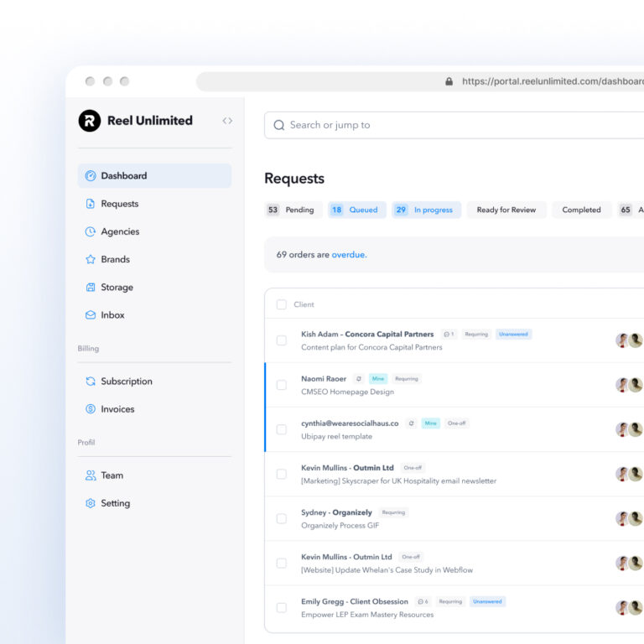Click the Client column header
Viewport: 644px width, 644px height.
[304, 304]
